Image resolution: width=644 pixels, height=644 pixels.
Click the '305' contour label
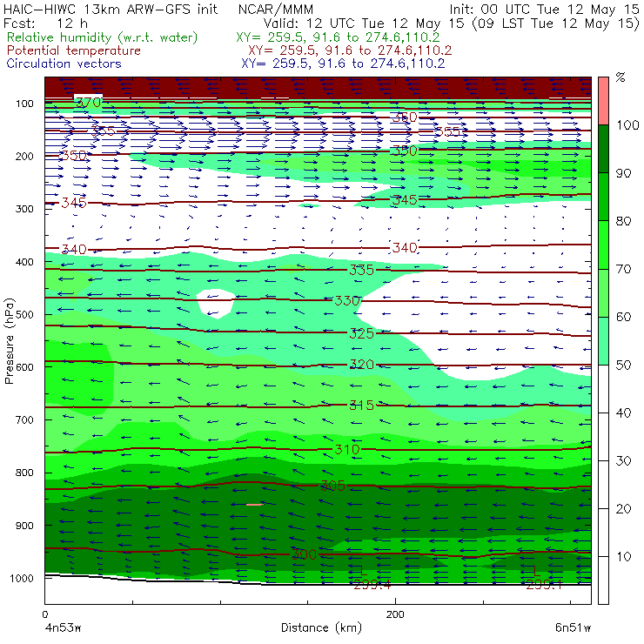point(332,486)
